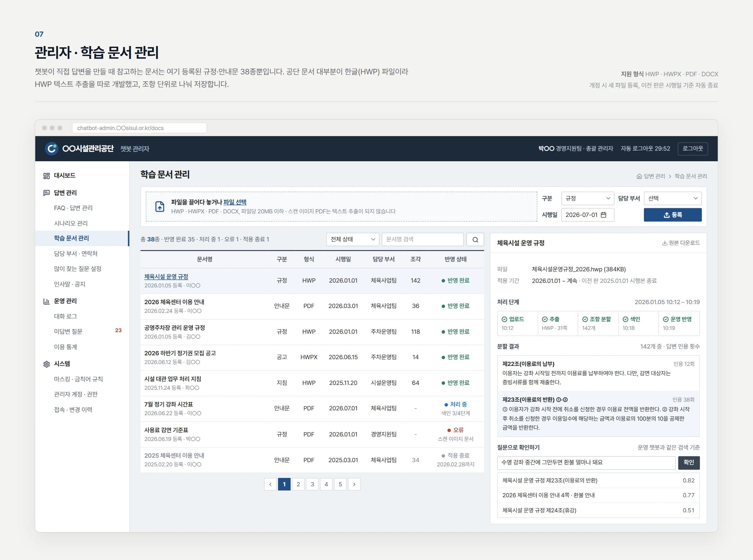This screenshot has height=560, width=753.
Task: Open 시나리오 관리 in sidebar
Action: point(71,223)
